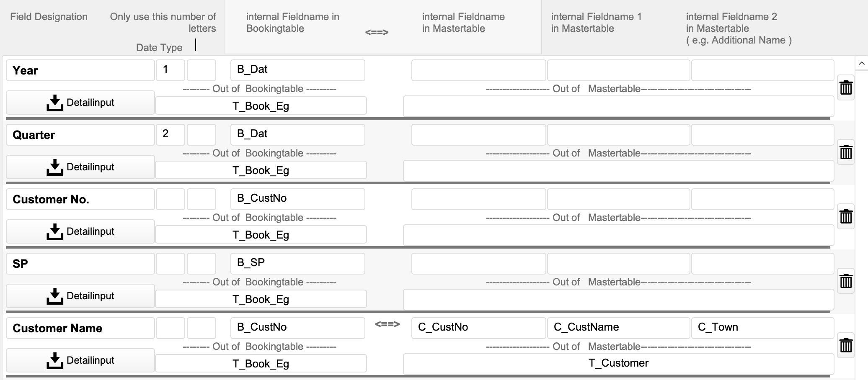Open Detailinput for the Quarter field

pyautogui.click(x=80, y=167)
